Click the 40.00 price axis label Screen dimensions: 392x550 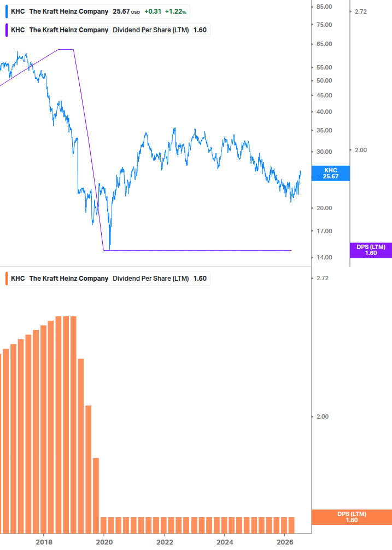click(324, 112)
